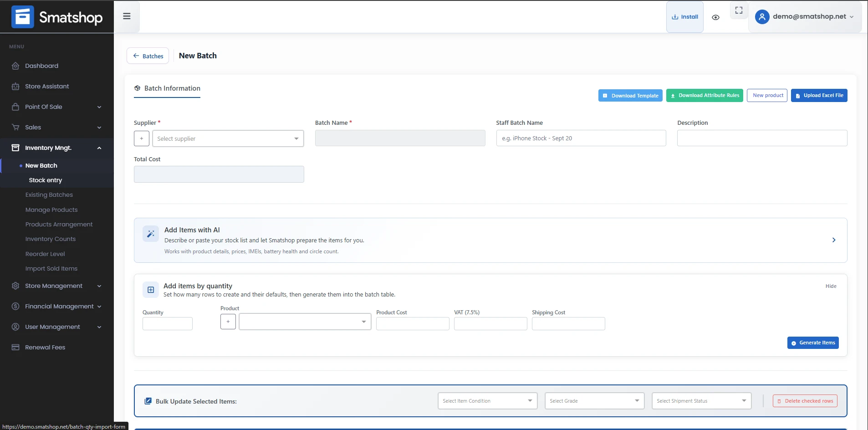Open Renewal Fees page
The height and width of the screenshot is (430, 868).
coord(45,347)
